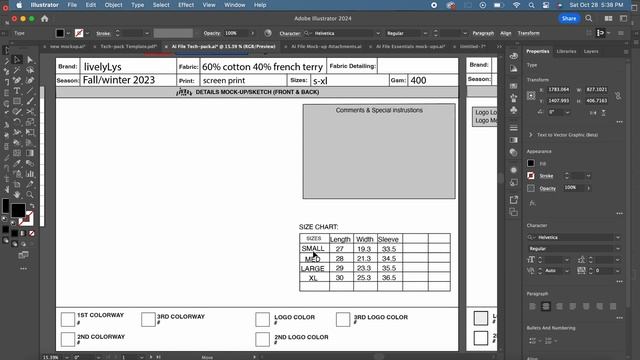Toggle the highlighted align-center paragraph button
Viewport: 640px width, 360px height.
pos(546,307)
